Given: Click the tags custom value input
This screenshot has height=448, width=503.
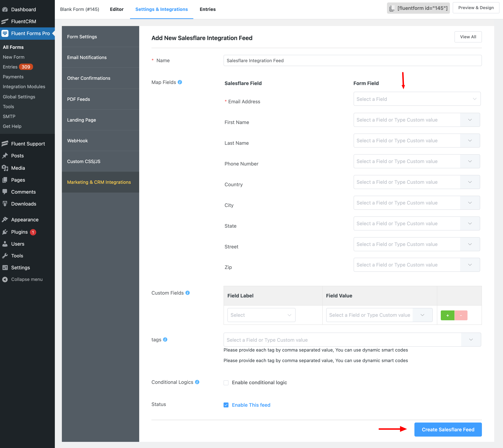Looking at the screenshot, I should [342, 340].
